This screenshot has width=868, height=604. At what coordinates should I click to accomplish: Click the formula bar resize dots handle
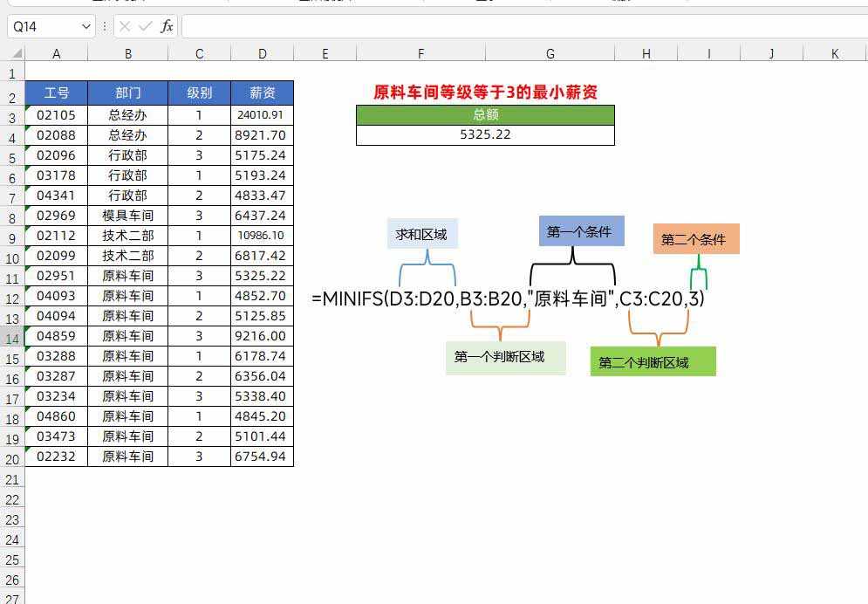105,26
